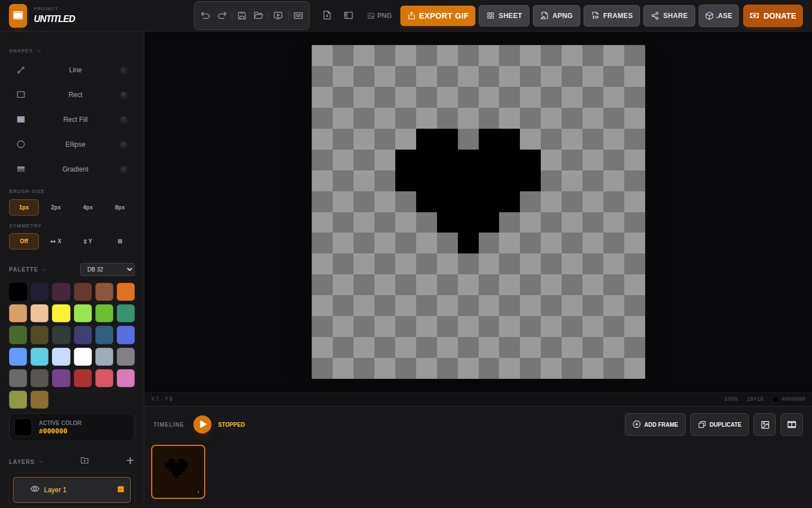Pick the Gradient tool
This screenshot has width=812, height=508.
(x=72, y=169)
